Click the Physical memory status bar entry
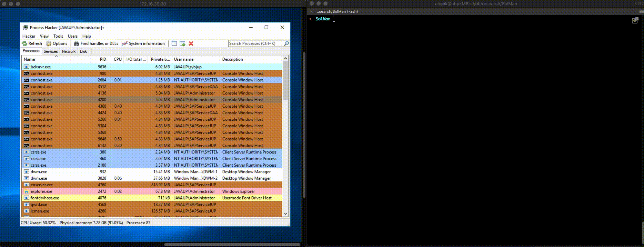The image size is (644, 247). coord(91,223)
